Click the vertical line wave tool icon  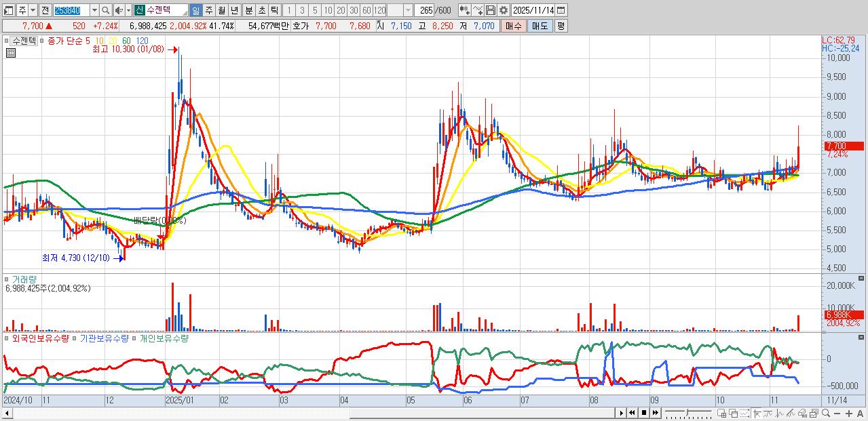tap(779, 413)
